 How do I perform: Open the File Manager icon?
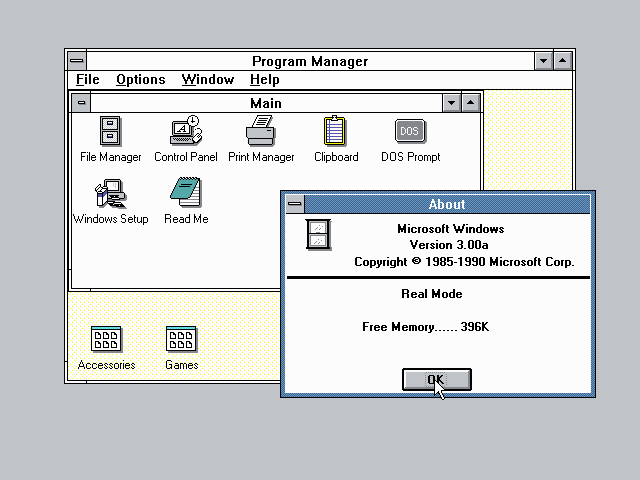(x=111, y=131)
